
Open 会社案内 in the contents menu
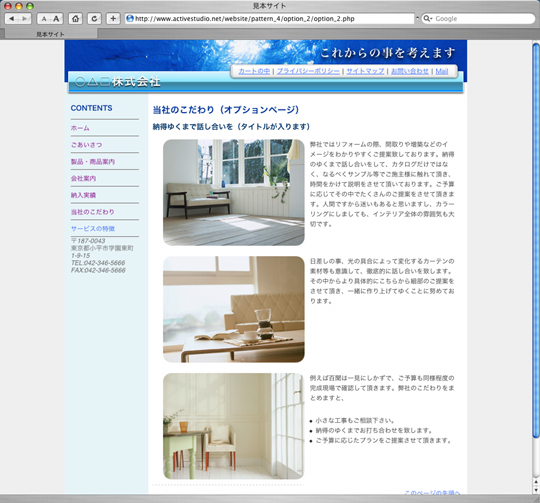(x=83, y=178)
